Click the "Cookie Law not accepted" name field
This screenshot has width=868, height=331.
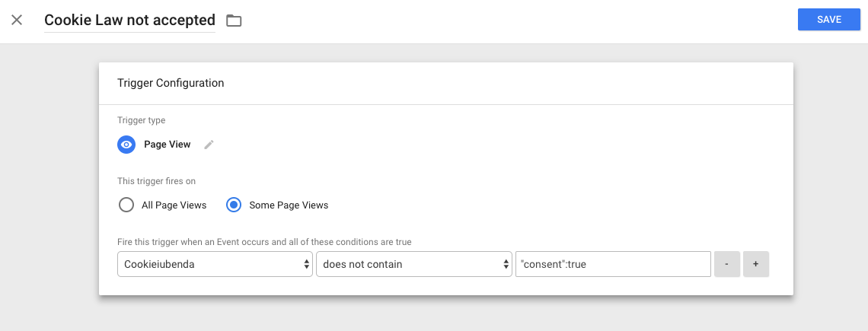[x=129, y=21]
